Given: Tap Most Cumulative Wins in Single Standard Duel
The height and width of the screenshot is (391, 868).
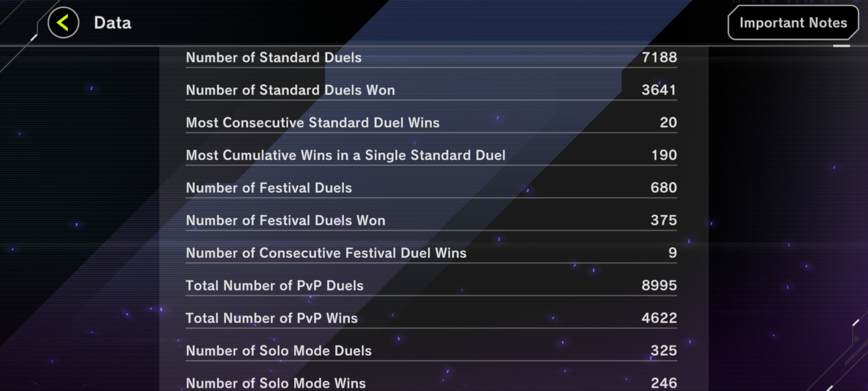Looking at the screenshot, I should (x=431, y=155).
